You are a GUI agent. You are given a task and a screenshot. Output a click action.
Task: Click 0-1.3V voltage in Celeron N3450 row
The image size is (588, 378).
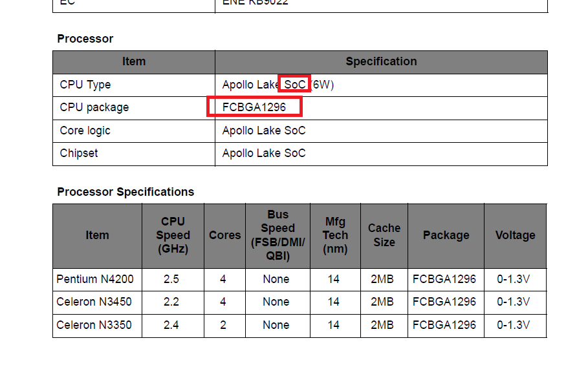[514, 302]
